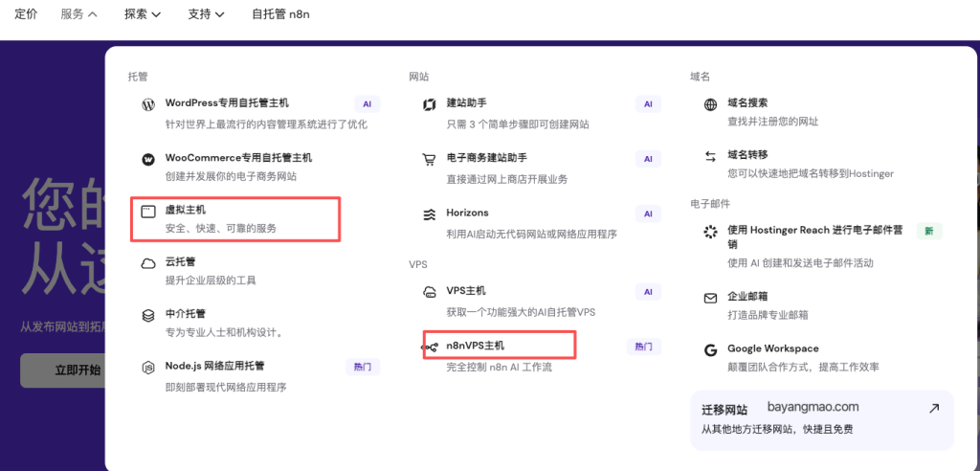Click AI badge next to VPS主机
Viewport: 980px width, 471px height.
pyautogui.click(x=648, y=291)
